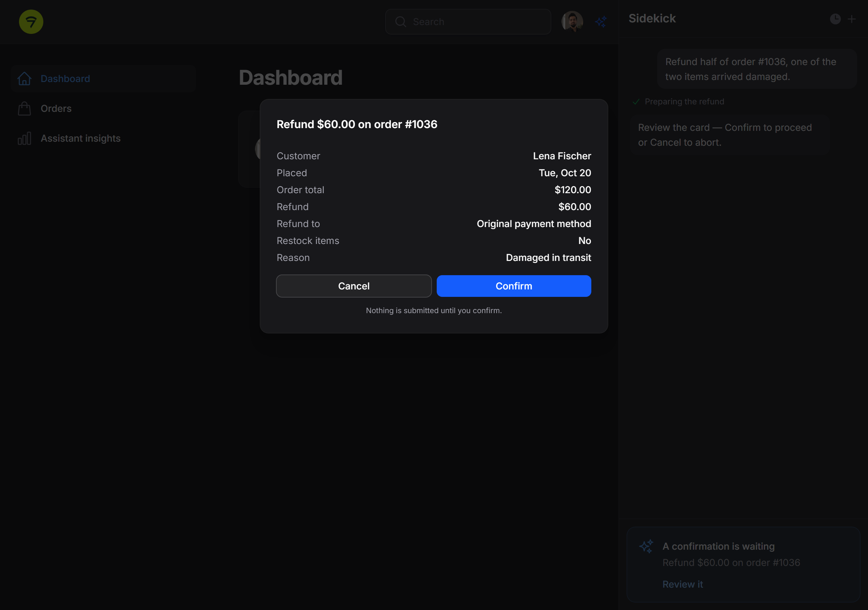Confirm the $60.00 refund
Viewport: 868px width, 610px height.
(514, 286)
